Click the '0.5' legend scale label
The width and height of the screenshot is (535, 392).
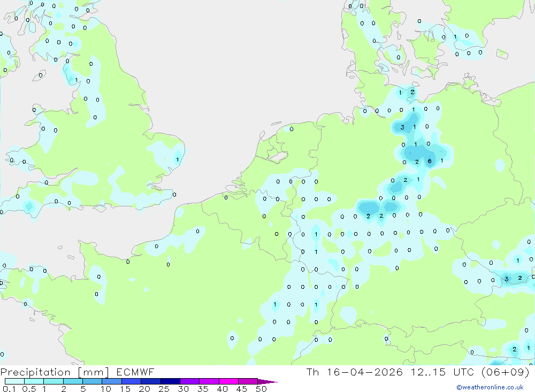pyautogui.click(x=29, y=389)
